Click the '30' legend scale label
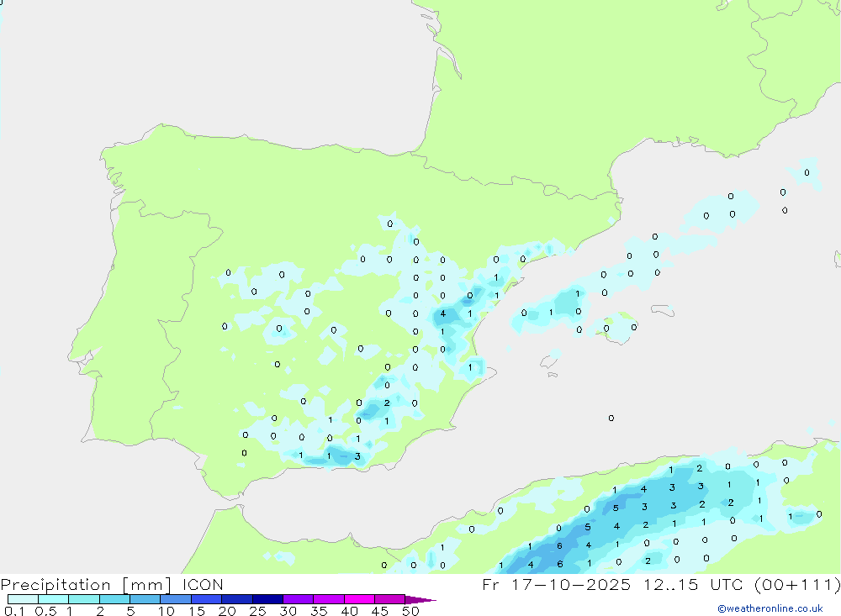The width and height of the screenshot is (841, 616). [x=288, y=611]
